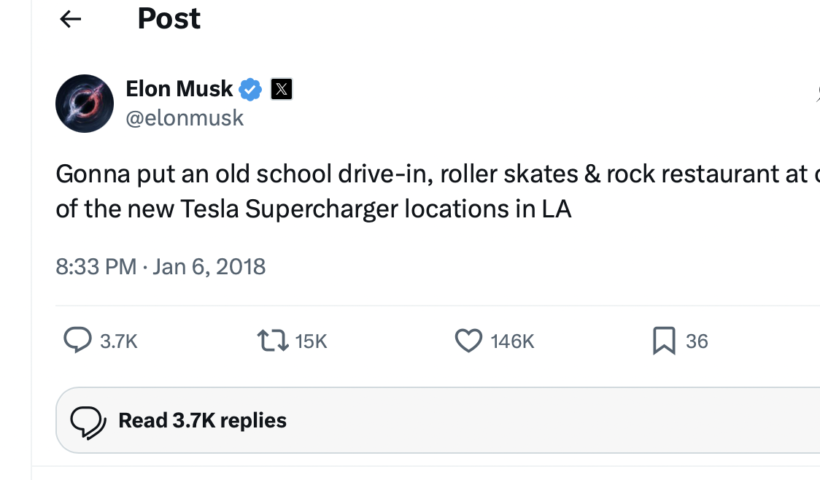This screenshot has width=820, height=480.
Task: Open Elon Musk's profile avatar
Action: pyautogui.click(x=84, y=103)
